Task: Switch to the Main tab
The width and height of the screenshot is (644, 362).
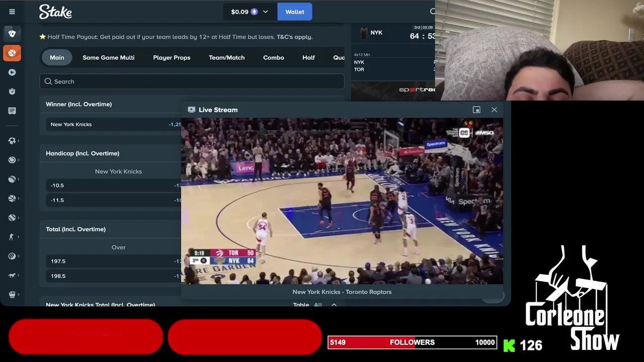Action: click(x=57, y=57)
